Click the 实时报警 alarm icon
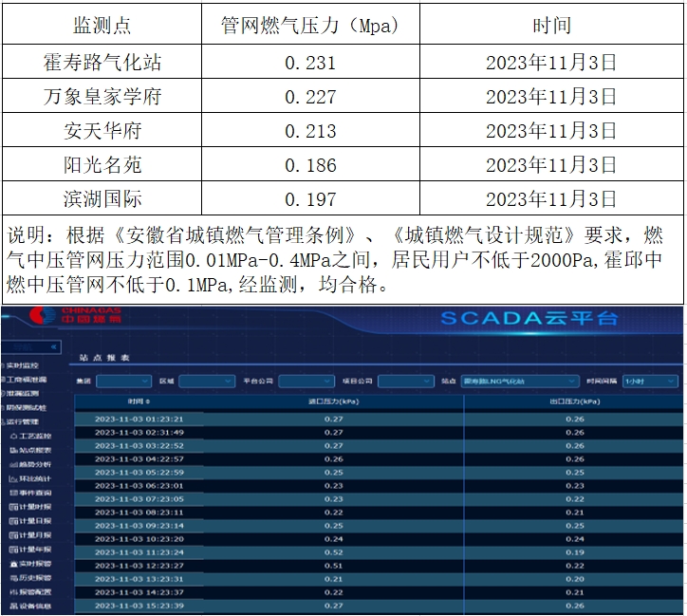 pos(14,564)
